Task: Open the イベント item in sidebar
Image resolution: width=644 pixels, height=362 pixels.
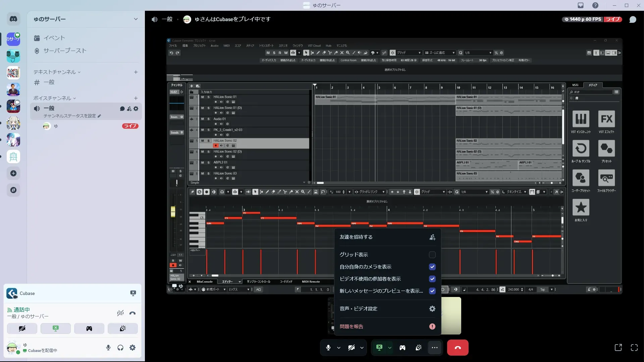Action: (x=54, y=38)
